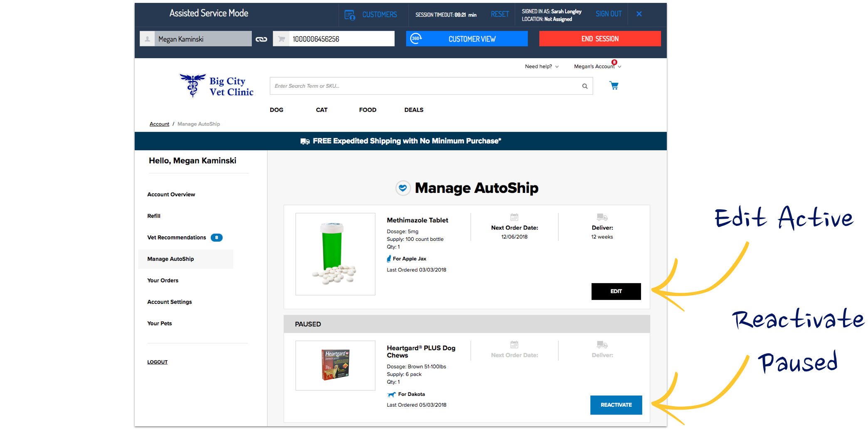Viewport: 868px width, 430px height.
Task: Click the link chain icon beside customer name
Action: coord(261,39)
